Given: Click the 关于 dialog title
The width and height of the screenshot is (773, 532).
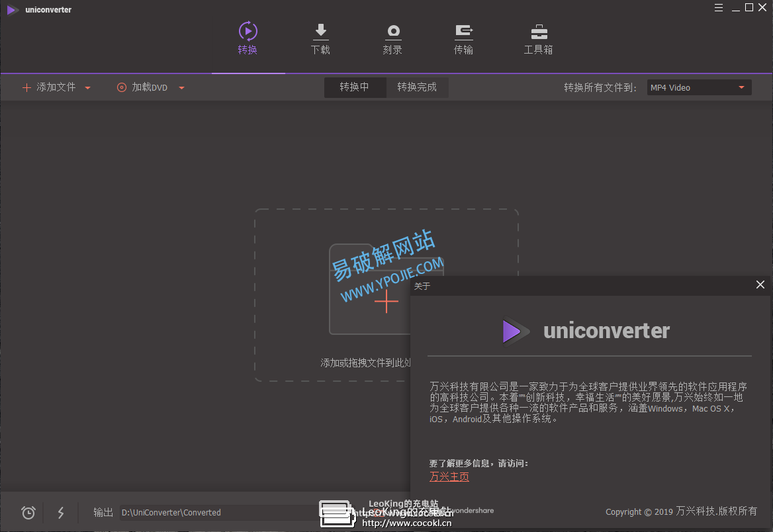Looking at the screenshot, I should (422, 286).
